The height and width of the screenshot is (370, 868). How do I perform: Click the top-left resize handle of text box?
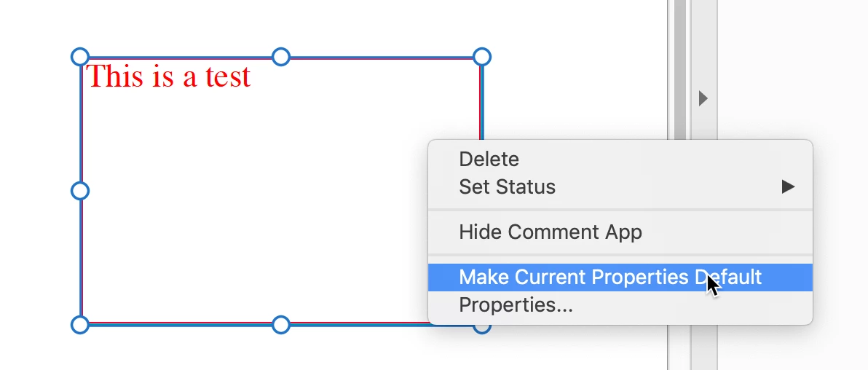[80, 57]
